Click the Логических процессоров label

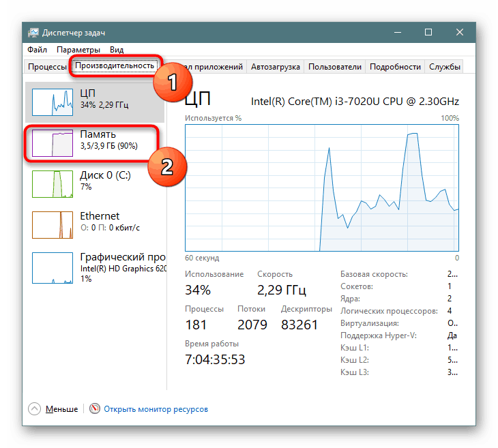tap(389, 311)
